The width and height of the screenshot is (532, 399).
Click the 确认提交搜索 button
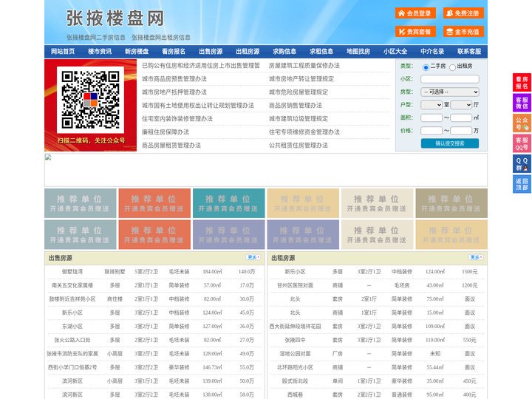450,143
